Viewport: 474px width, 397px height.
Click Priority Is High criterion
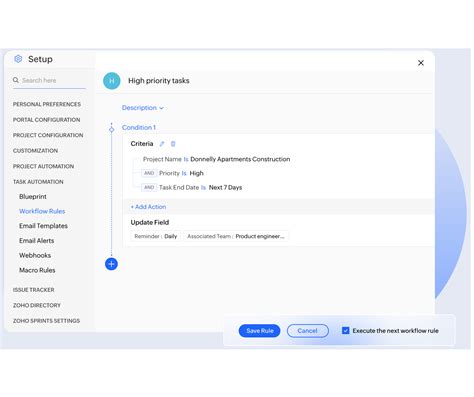coord(181,173)
